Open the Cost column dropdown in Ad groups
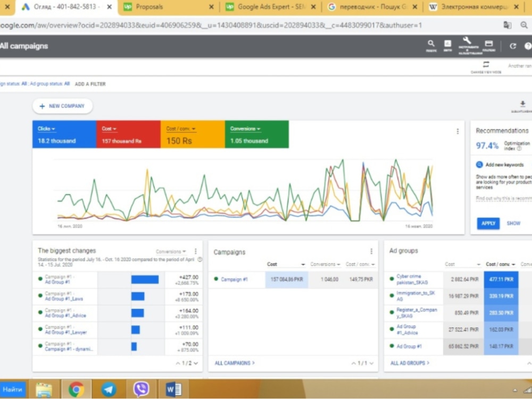 point(463,264)
